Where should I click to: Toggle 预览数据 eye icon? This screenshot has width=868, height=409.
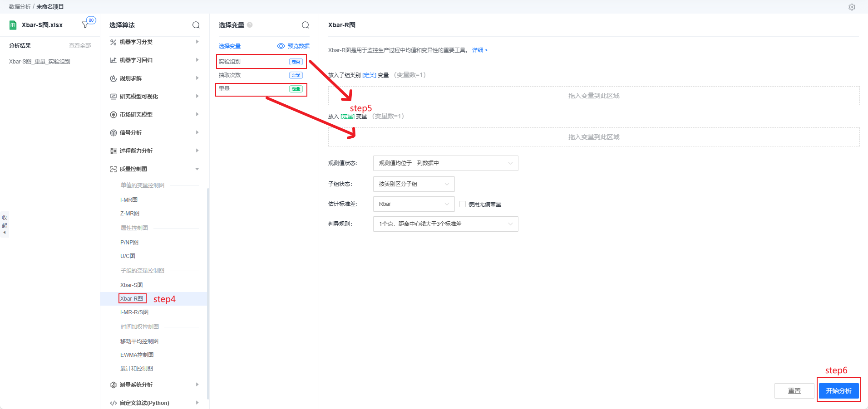coord(281,46)
